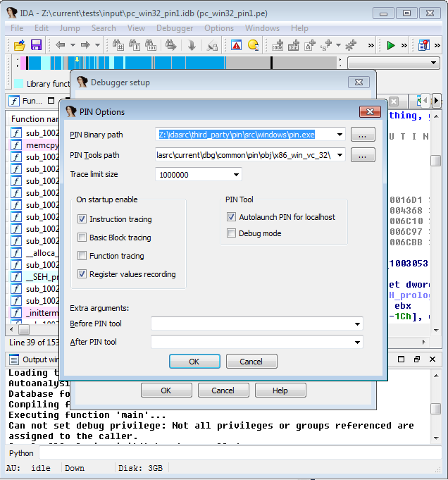
Task: Click the convert to data icon
Action: pyautogui.click(x=294, y=45)
